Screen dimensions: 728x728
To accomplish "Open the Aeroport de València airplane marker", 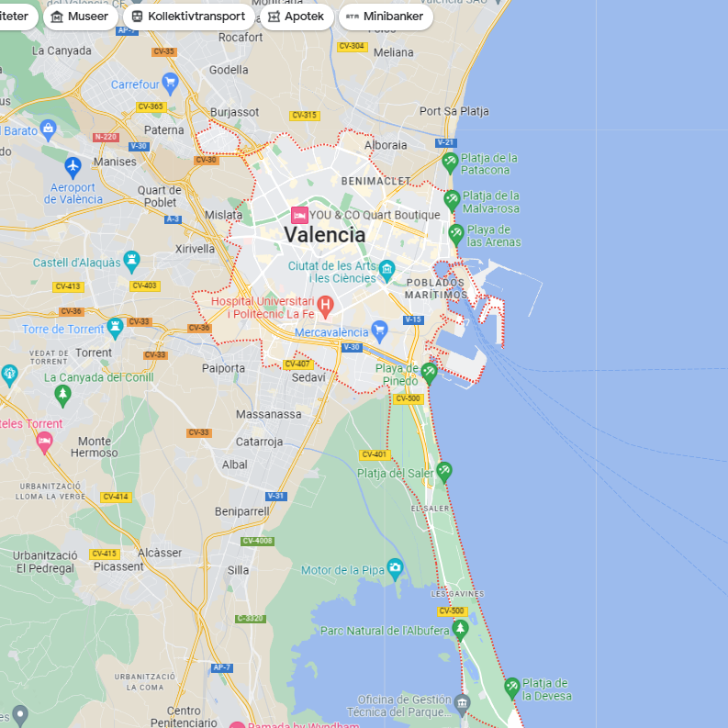I will (x=73, y=167).
